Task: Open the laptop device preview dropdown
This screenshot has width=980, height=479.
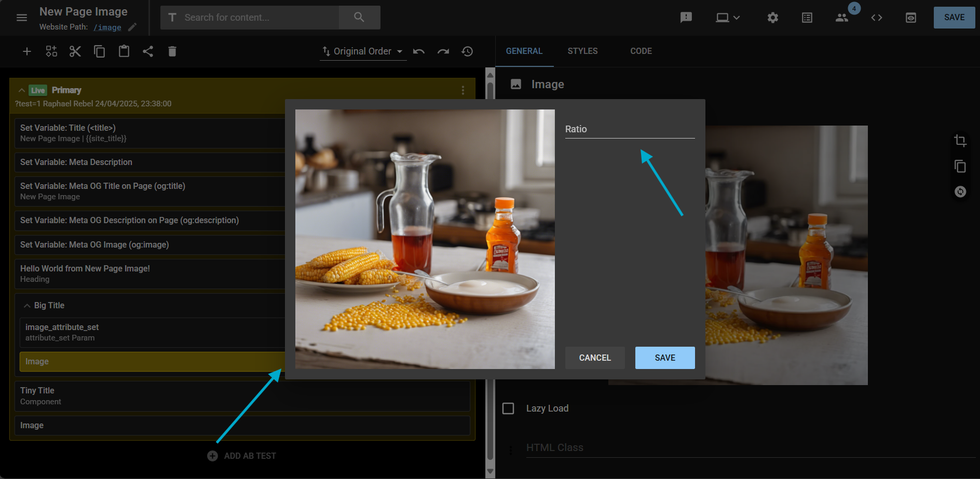Action: pyautogui.click(x=728, y=18)
